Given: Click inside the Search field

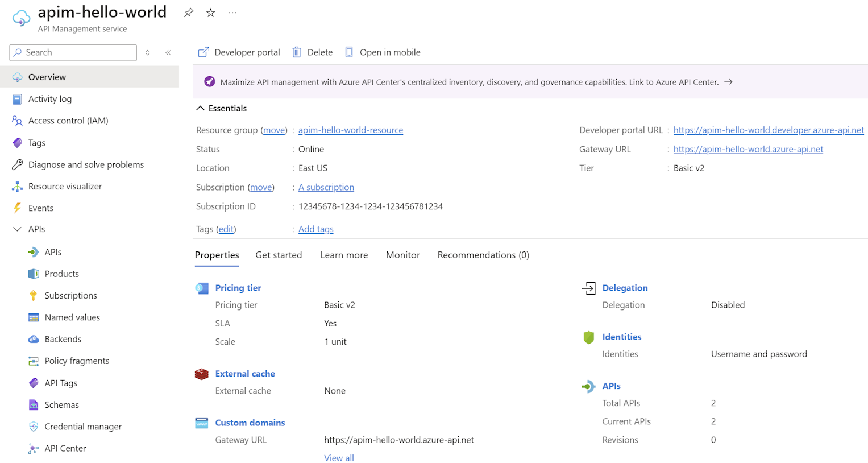Looking at the screenshot, I should (x=73, y=52).
